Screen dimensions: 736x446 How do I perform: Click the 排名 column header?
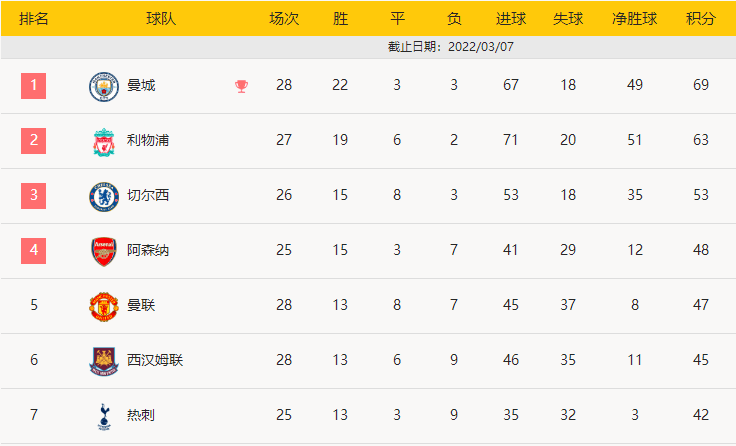[34, 19]
